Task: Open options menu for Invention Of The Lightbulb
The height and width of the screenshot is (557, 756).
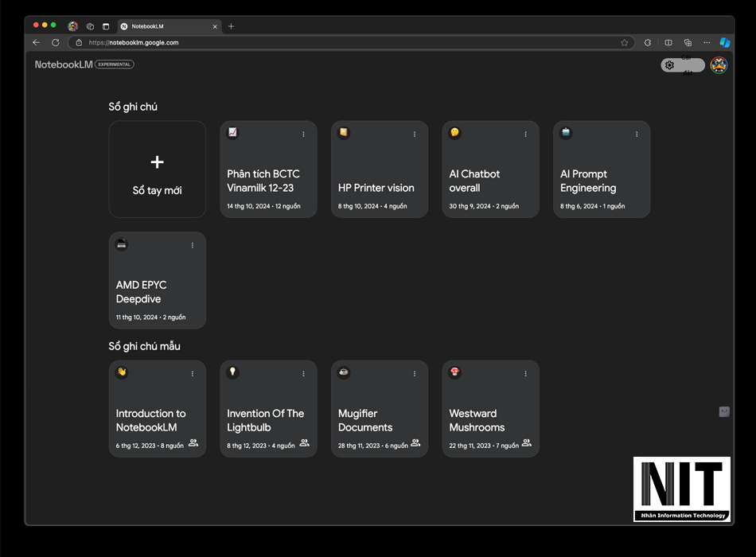Action: (x=303, y=374)
